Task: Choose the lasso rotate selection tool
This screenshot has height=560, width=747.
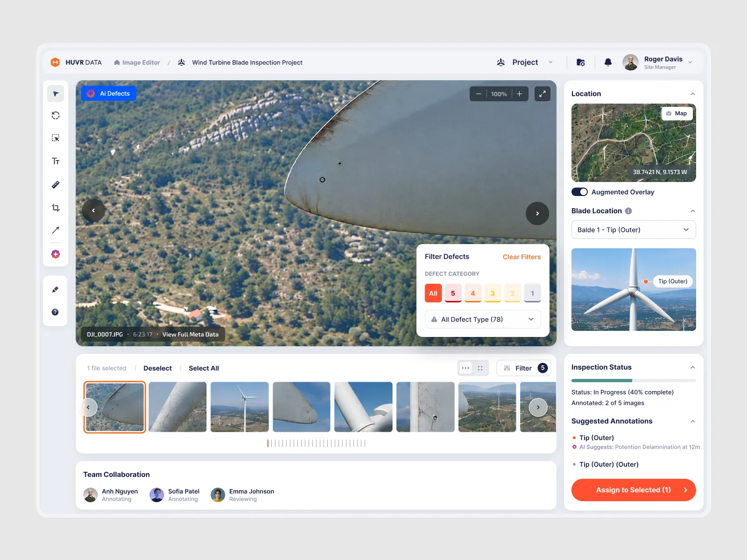Action: (56, 116)
